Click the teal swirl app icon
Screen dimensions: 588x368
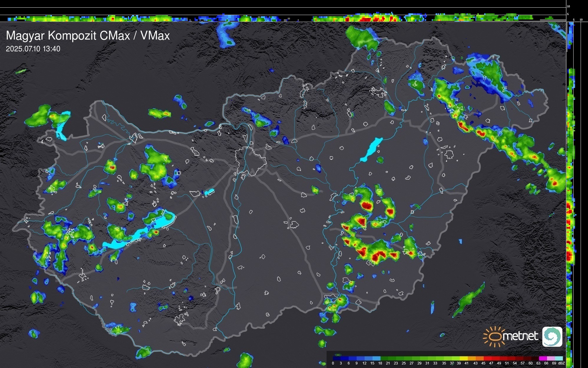(552, 336)
